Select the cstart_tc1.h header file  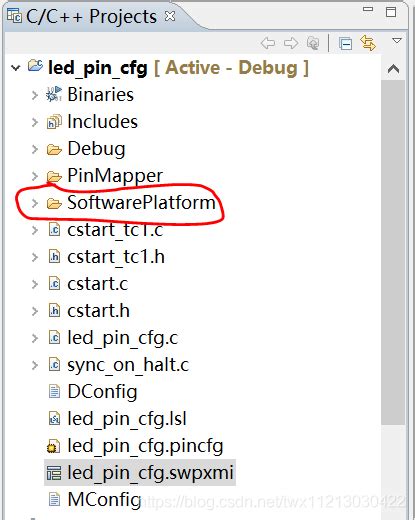click(x=116, y=257)
